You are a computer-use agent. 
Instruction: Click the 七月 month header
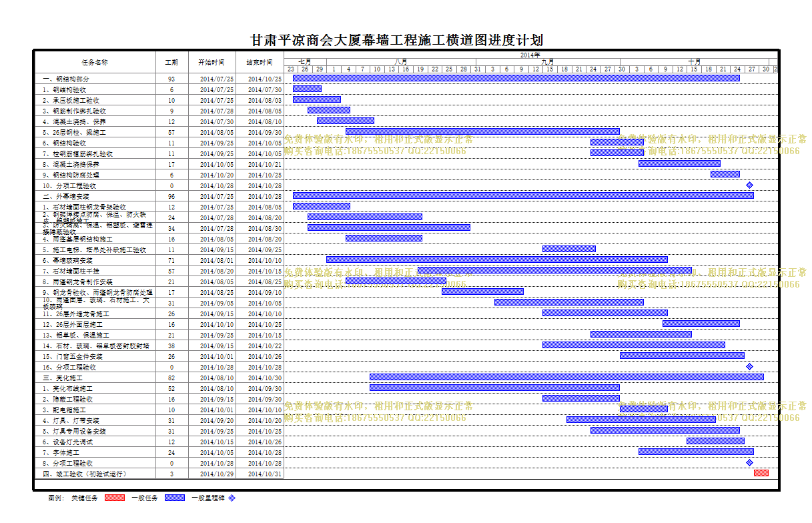[x=305, y=61]
